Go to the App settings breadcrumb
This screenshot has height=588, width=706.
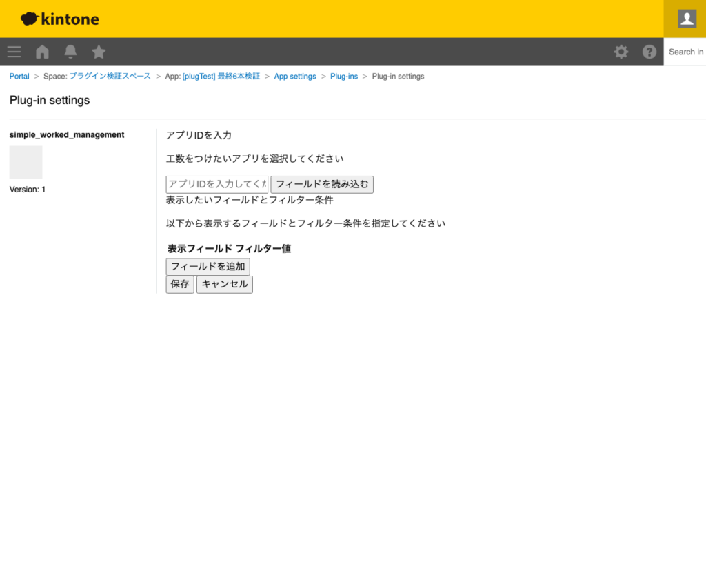tap(295, 76)
